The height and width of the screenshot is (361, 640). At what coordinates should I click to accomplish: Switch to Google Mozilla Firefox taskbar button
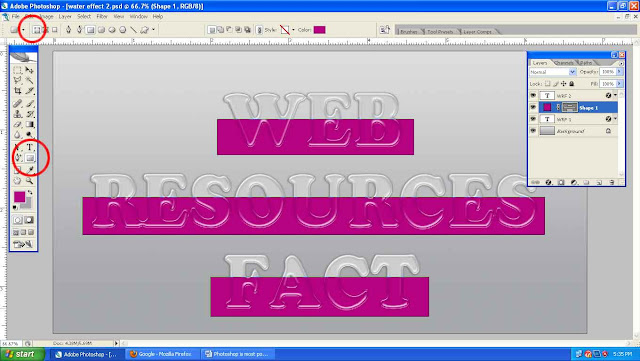click(162, 354)
